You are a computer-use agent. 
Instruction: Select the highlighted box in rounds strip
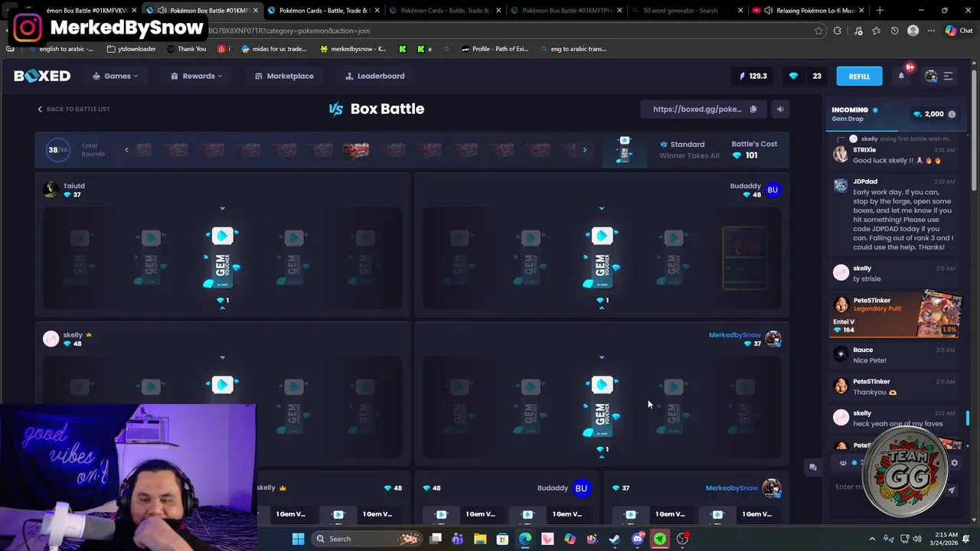[x=355, y=150]
